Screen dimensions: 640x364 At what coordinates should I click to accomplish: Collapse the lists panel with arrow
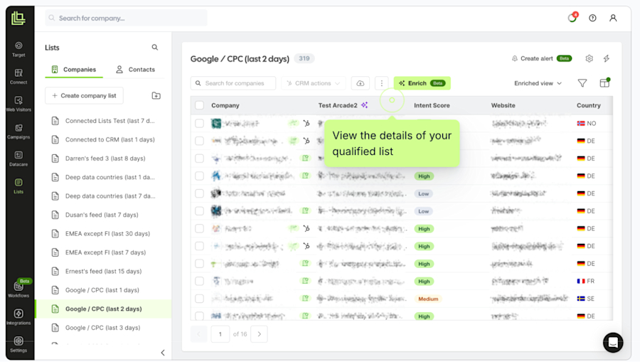click(x=162, y=353)
